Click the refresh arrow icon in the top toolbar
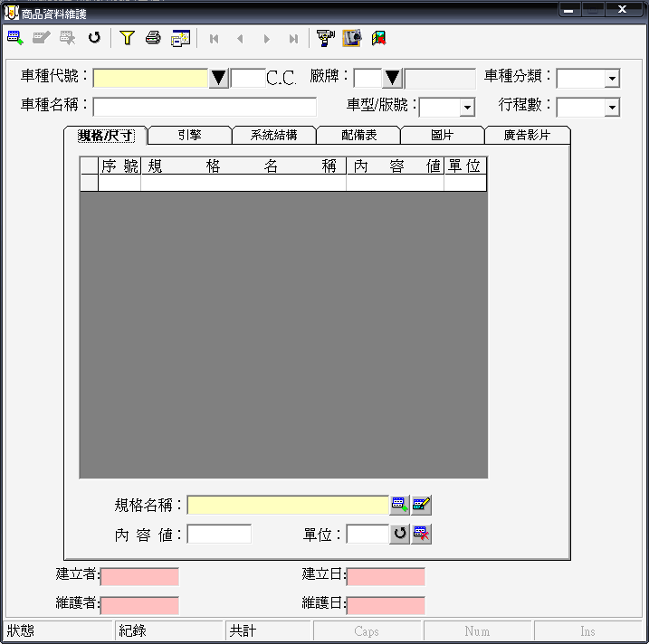The height and width of the screenshot is (644, 649). point(94,38)
